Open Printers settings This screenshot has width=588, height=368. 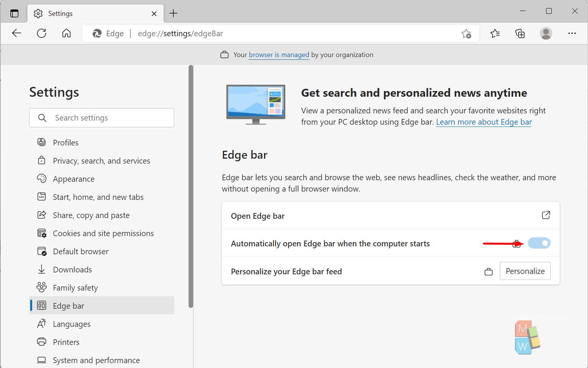click(x=102, y=342)
